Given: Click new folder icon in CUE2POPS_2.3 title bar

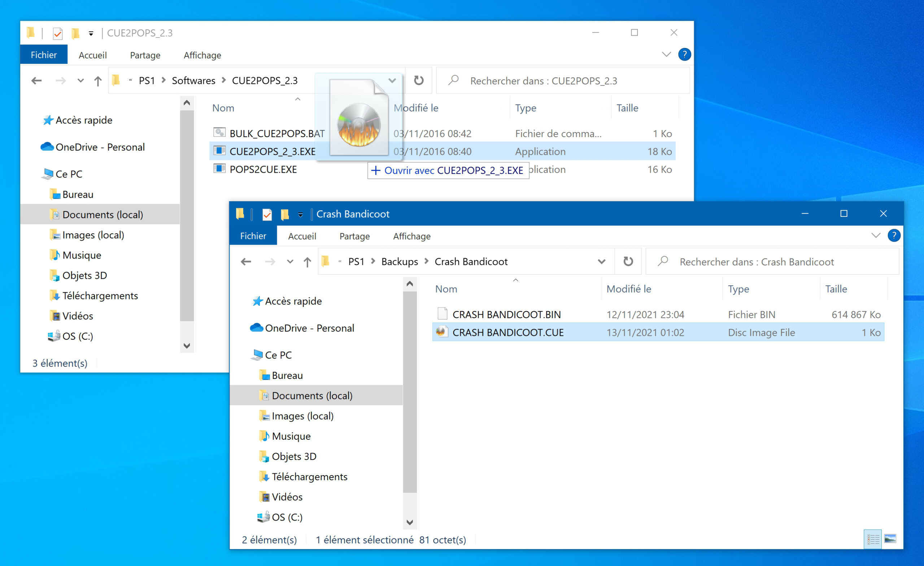Looking at the screenshot, I should pos(75,33).
